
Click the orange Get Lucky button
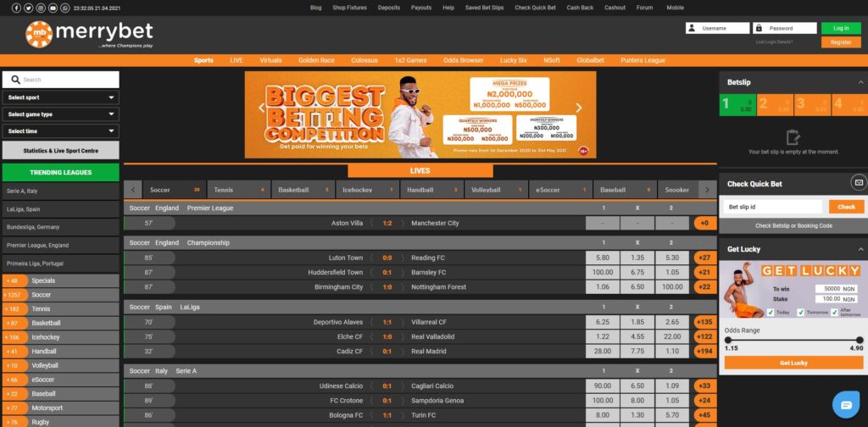point(793,363)
